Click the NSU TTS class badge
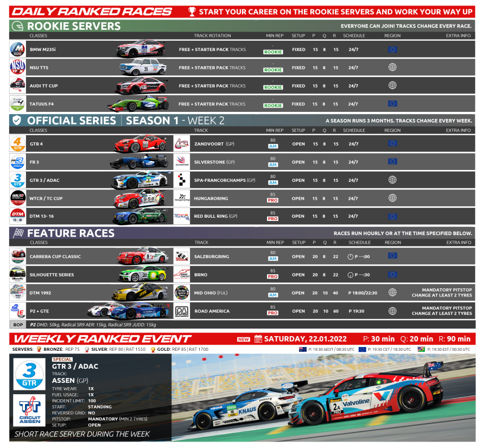The width and height of the screenshot is (484, 448). 18,67
